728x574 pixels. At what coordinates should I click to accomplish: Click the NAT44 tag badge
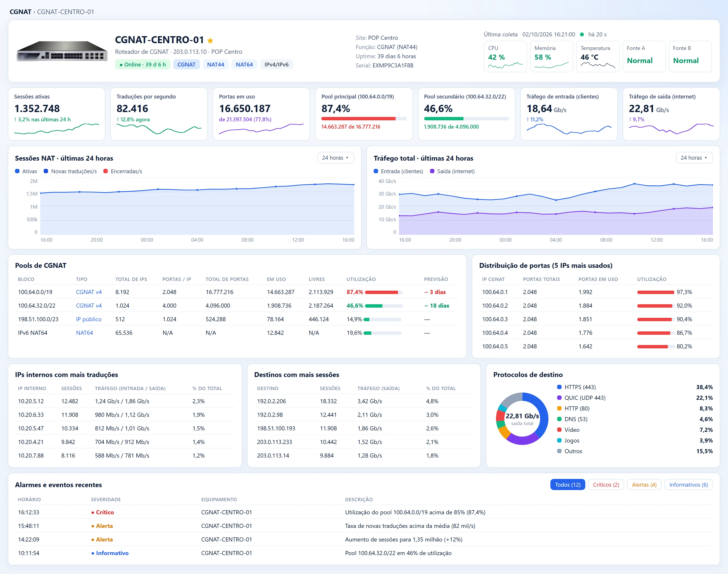[x=215, y=65]
